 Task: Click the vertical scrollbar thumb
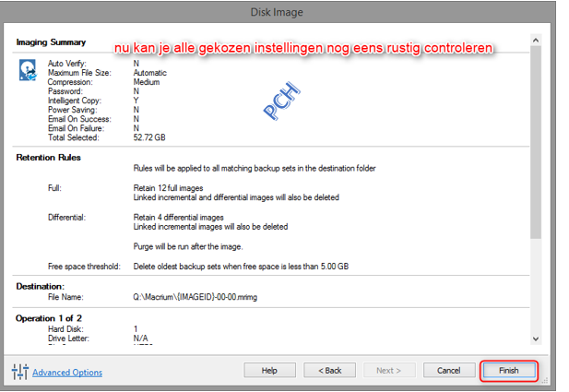click(x=536, y=142)
